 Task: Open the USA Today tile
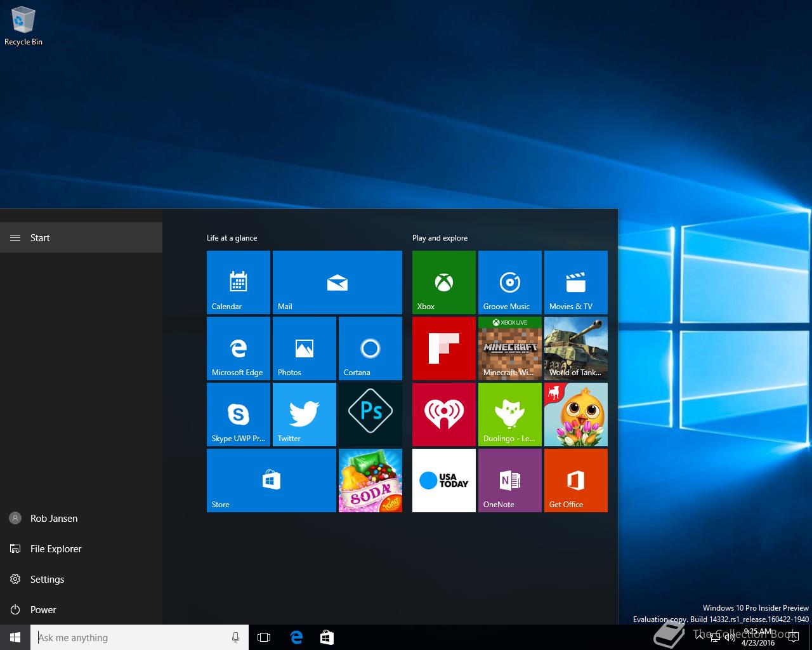pos(444,481)
